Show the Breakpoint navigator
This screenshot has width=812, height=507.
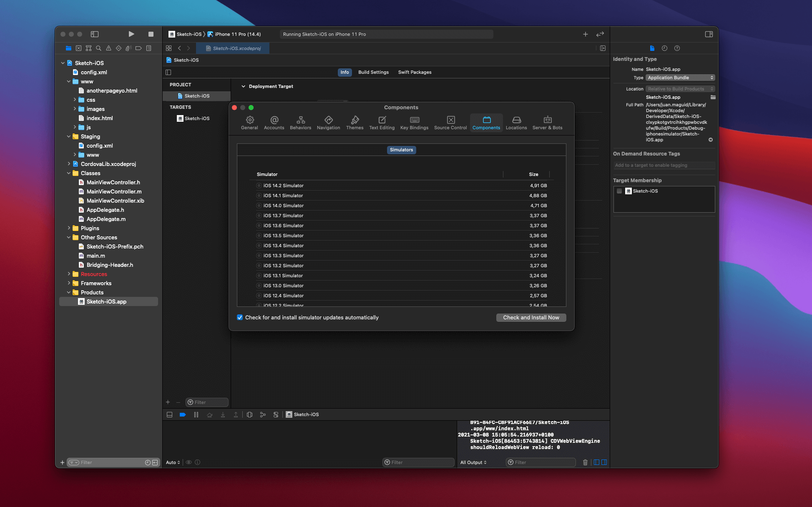(138, 48)
